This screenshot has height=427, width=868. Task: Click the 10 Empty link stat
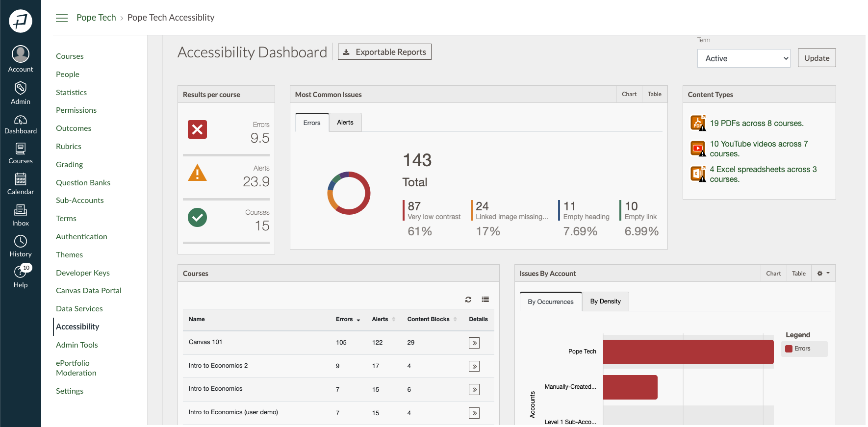(639, 219)
